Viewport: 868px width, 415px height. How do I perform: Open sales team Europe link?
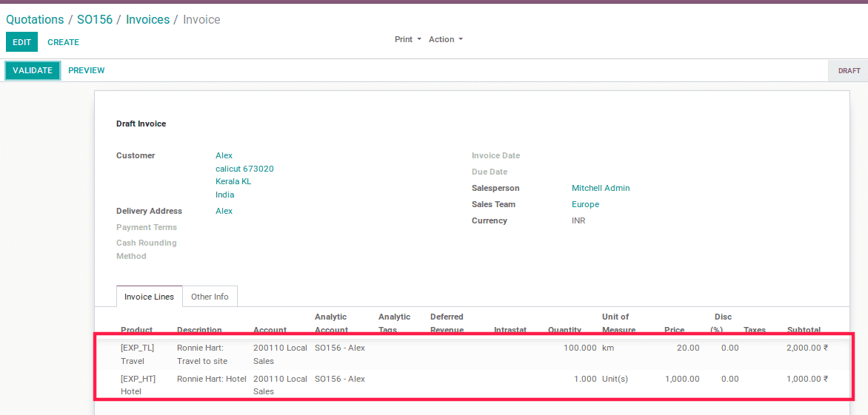(586, 204)
